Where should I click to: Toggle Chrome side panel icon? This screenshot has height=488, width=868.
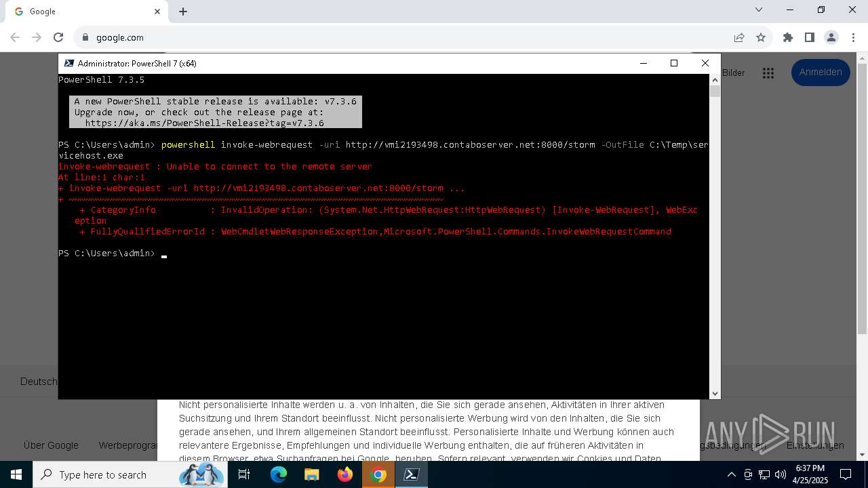(x=810, y=38)
